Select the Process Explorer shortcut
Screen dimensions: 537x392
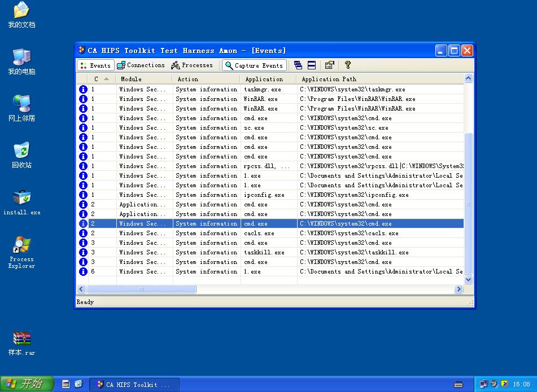(x=21, y=252)
